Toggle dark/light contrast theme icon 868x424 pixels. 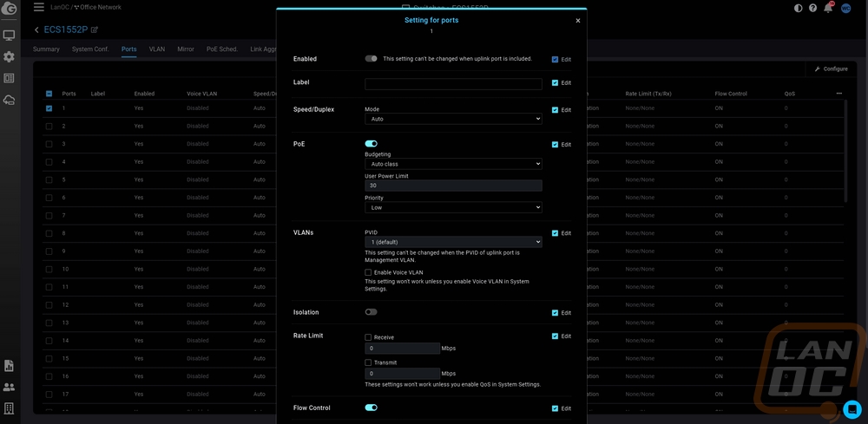tap(799, 8)
